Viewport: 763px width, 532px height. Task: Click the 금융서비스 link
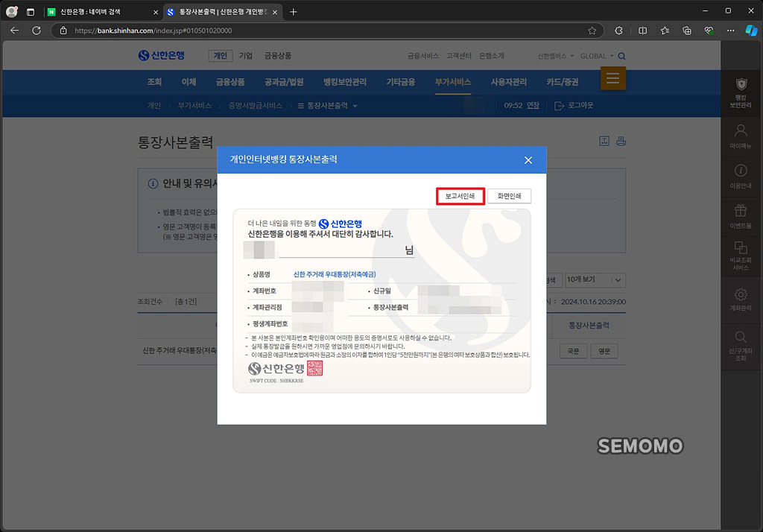click(x=423, y=56)
